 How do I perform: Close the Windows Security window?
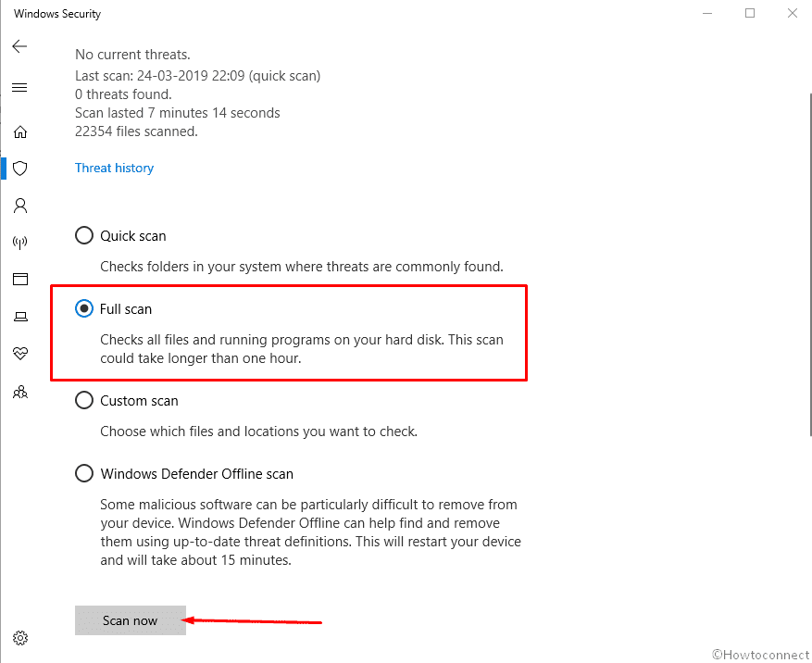(793, 14)
